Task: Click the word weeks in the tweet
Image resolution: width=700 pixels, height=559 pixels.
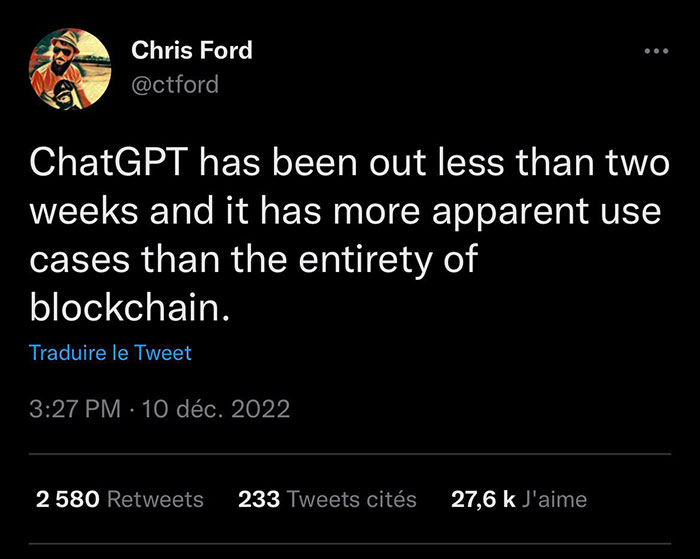Action: pos(79,212)
